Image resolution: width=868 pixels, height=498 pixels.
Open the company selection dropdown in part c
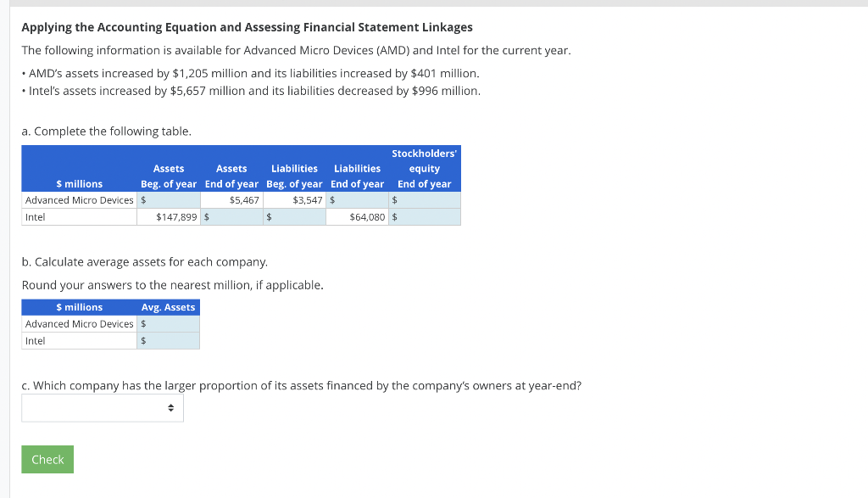coord(102,407)
